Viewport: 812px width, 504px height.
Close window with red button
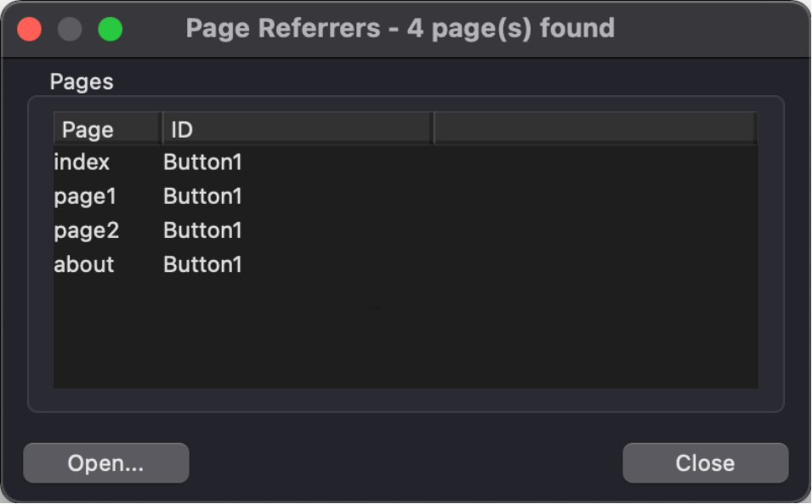click(x=30, y=28)
